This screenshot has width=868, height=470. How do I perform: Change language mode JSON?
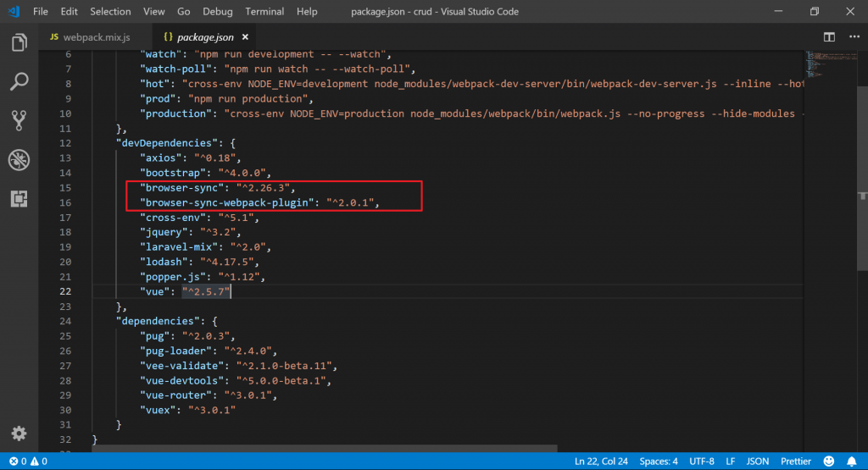click(757, 462)
